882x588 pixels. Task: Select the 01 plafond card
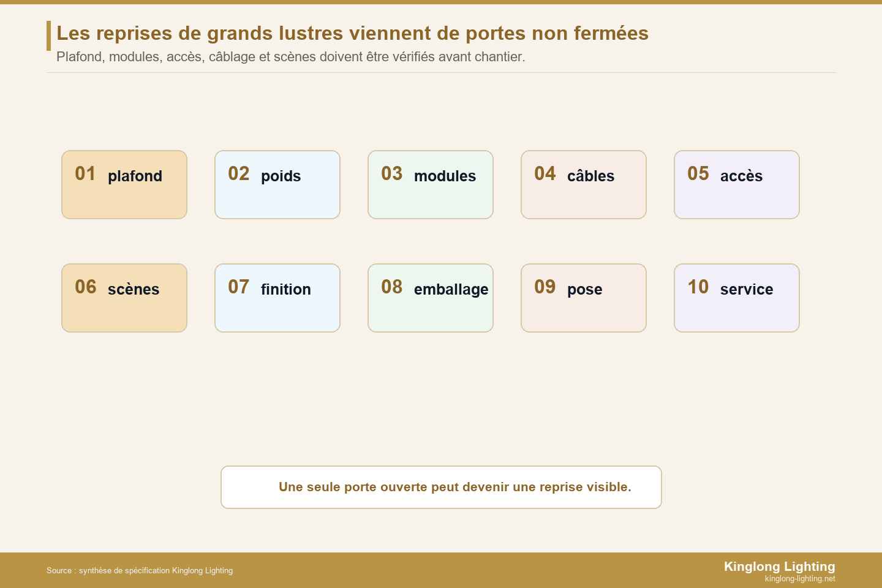pyautogui.click(x=124, y=184)
